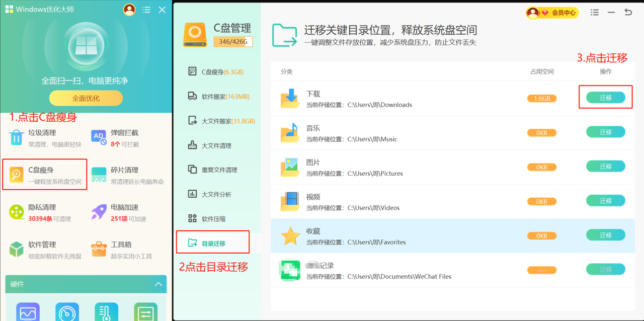644x321 pixels.
Task: Click the hardware gauge dial icon
Action: (67, 311)
